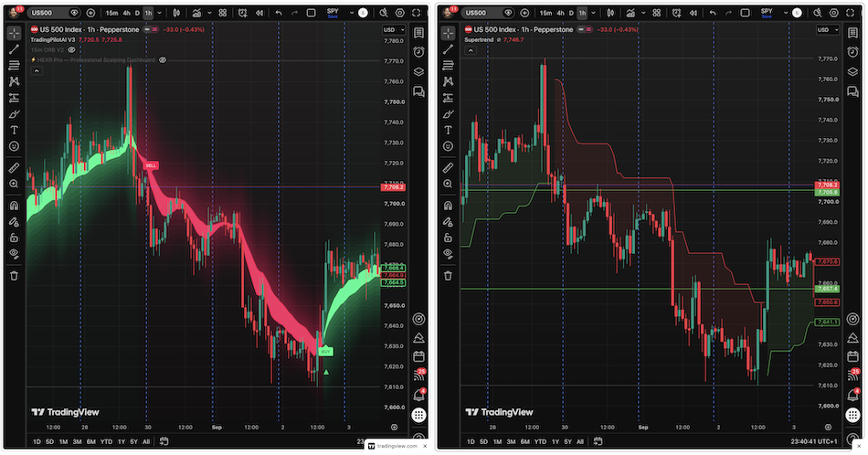Switch left chart to 15m interval

[111, 13]
